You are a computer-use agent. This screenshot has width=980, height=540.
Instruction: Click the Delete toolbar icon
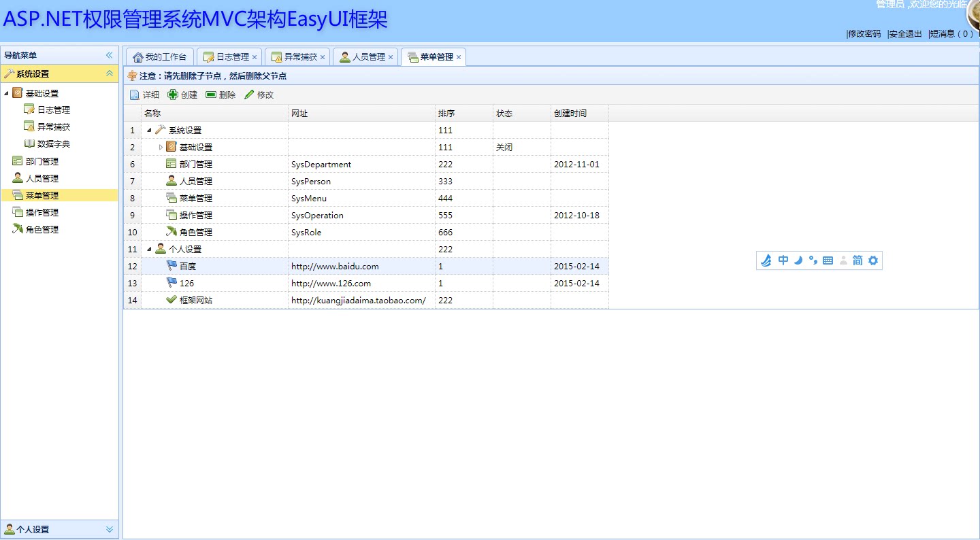click(x=211, y=95)
